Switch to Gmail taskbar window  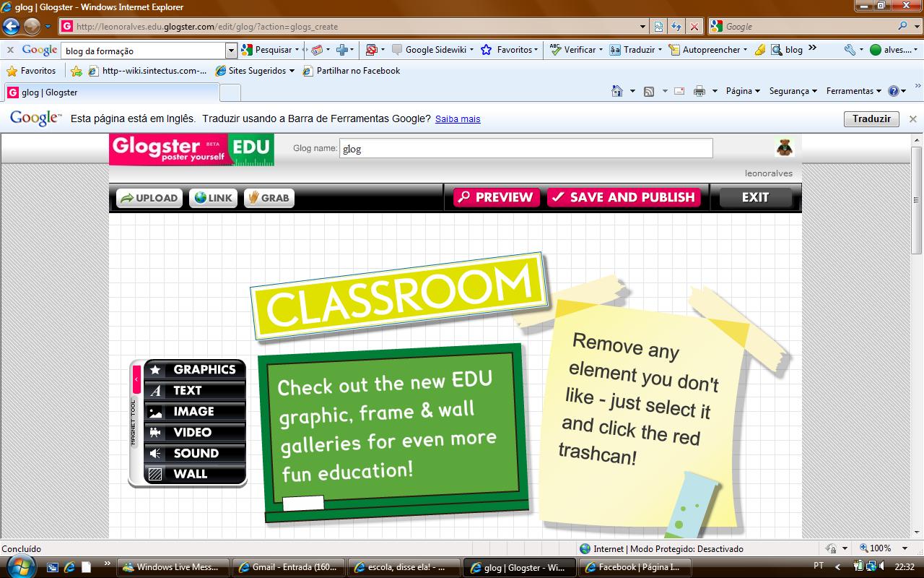point(289,567)
